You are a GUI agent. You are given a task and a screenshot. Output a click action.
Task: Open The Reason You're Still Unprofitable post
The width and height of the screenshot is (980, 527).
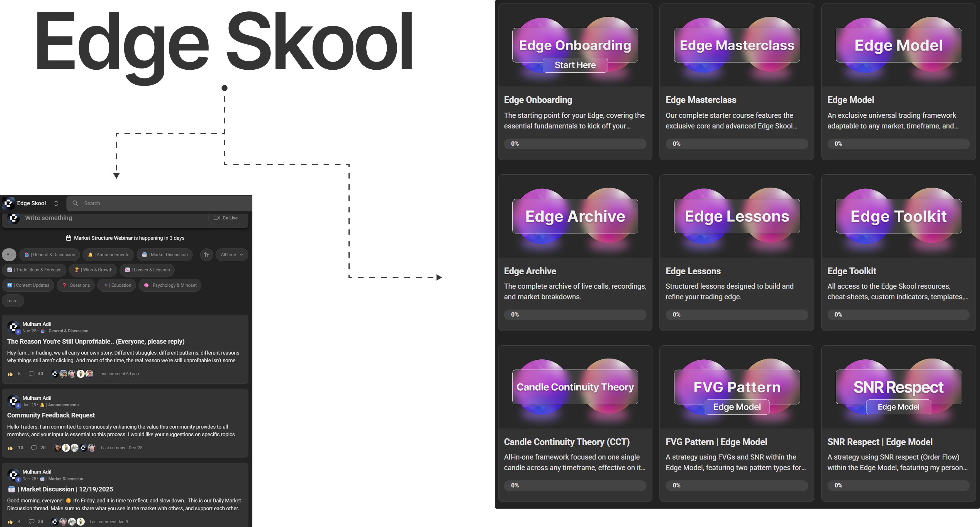[x=96, y=341]
